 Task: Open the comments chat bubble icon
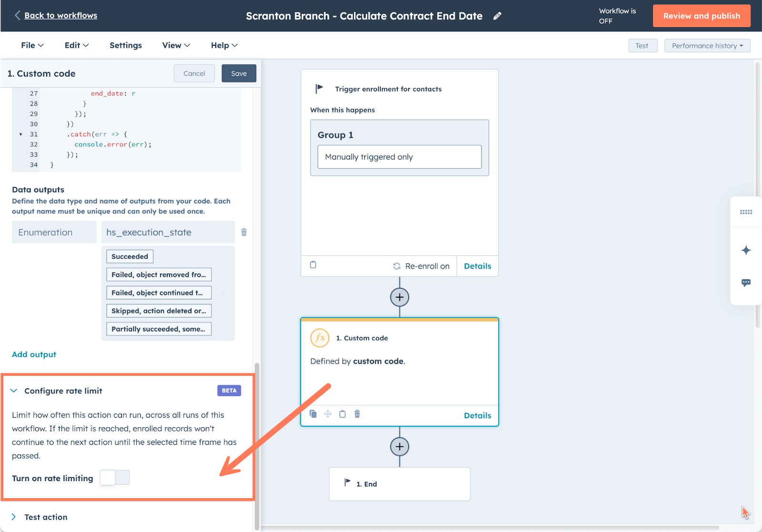point(746,283)
